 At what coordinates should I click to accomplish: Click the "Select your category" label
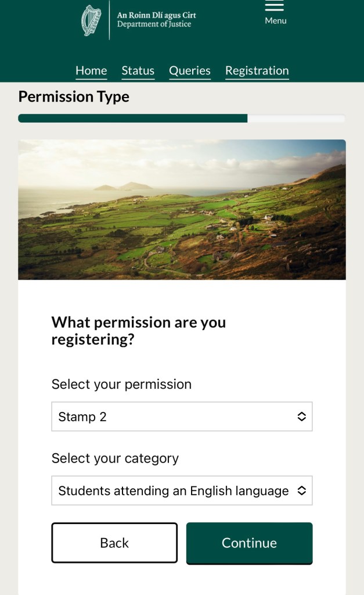[x=115, y=458]
